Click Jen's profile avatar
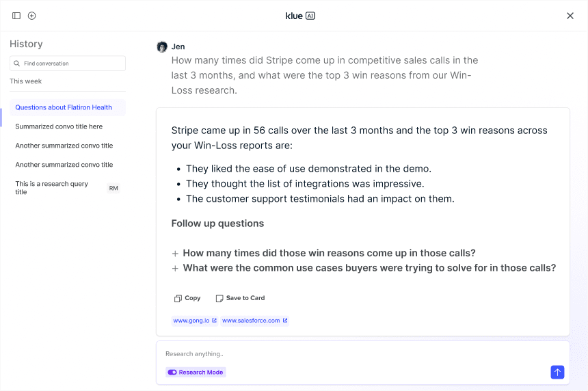588x391 pixels. pos(162,46)
